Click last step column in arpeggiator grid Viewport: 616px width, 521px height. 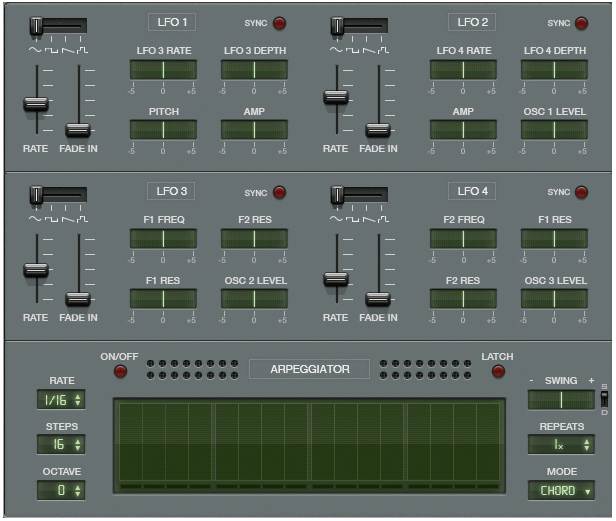tap(488, 442)
